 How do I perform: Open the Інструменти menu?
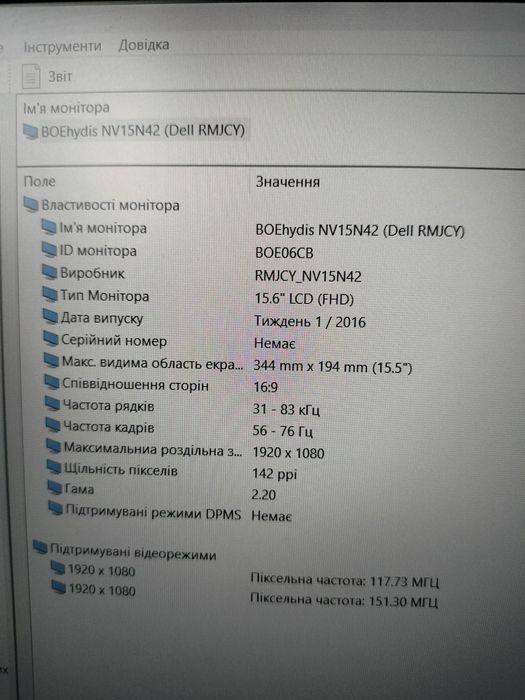click(x=62, y=46)
